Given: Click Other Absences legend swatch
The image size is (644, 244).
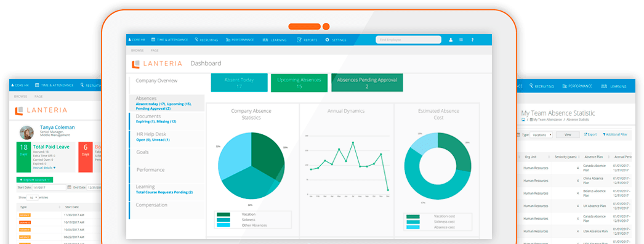Looking at the screenshot, I should pos(223,225).
